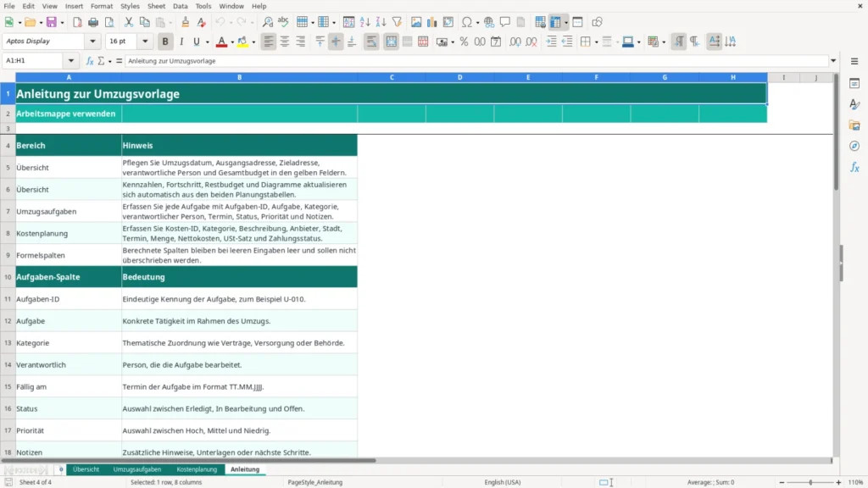Image resolution: width=868 pixels, height=488 pixels.
Task: Click Sort Descending icon
Action: point(381,22)
